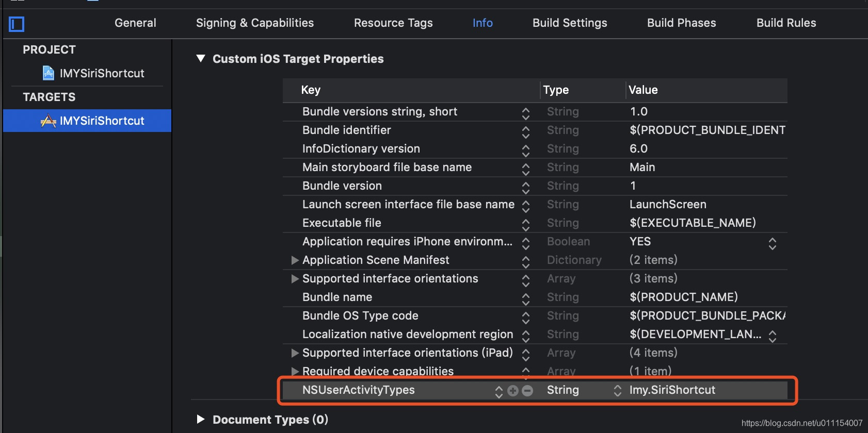868x433 pixels.
Task: Toggle the project/targets sidebar panel icon
Action: [x=17, y=24]
